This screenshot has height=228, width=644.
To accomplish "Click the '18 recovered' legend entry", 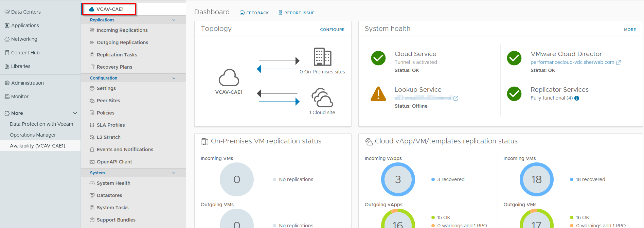I will coord(588,179).
